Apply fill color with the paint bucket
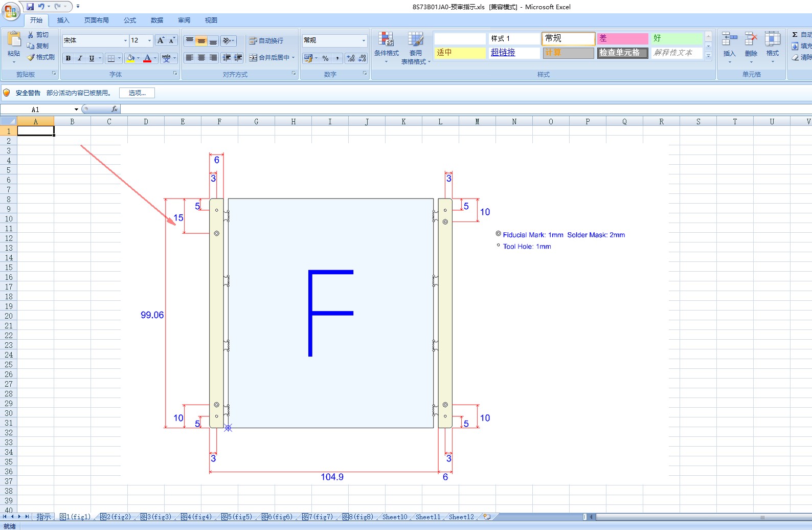The width and height of the screenshot is (812, 530). 130,58
